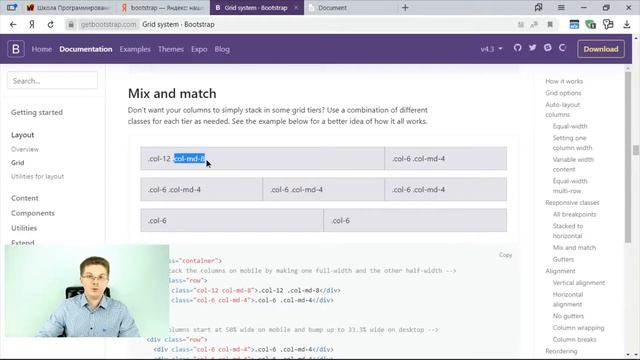Open the v4.3 version dropdown
The height and width of the screenshot is (360, 640).
491,49
